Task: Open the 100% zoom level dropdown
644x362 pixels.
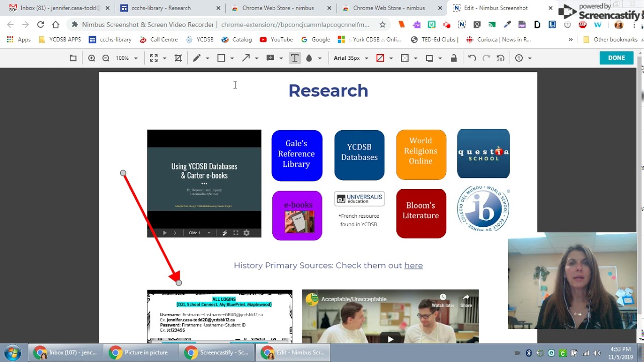Action: click(127, 58)
